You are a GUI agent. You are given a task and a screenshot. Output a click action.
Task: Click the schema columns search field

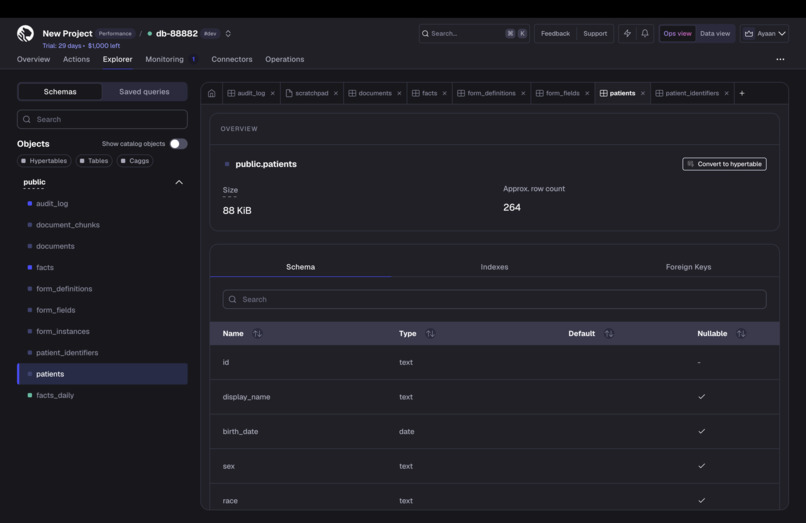click(x=494, y=299)
